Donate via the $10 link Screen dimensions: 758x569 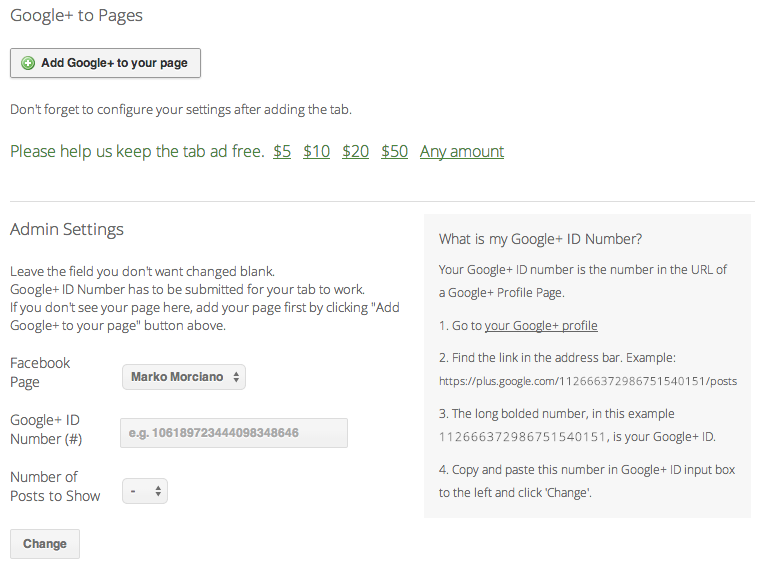317,151
